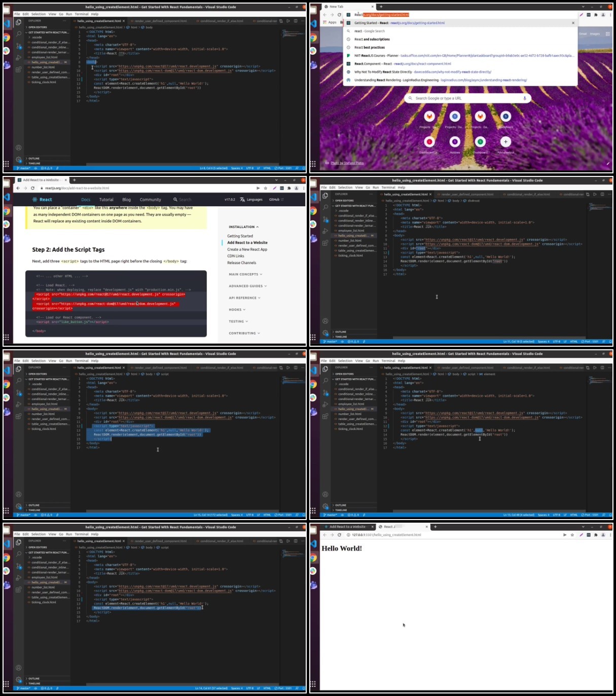Go back in the reactjs.org add-react-to-a-website browser window
Screen dimensions: 616x696
pyautogui.click(x=18, y=188)
